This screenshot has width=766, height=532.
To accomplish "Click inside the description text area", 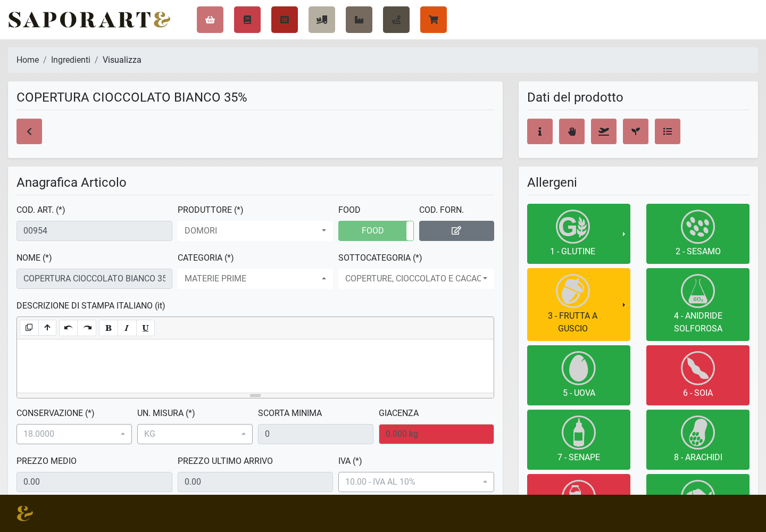I will coord(255,366).
